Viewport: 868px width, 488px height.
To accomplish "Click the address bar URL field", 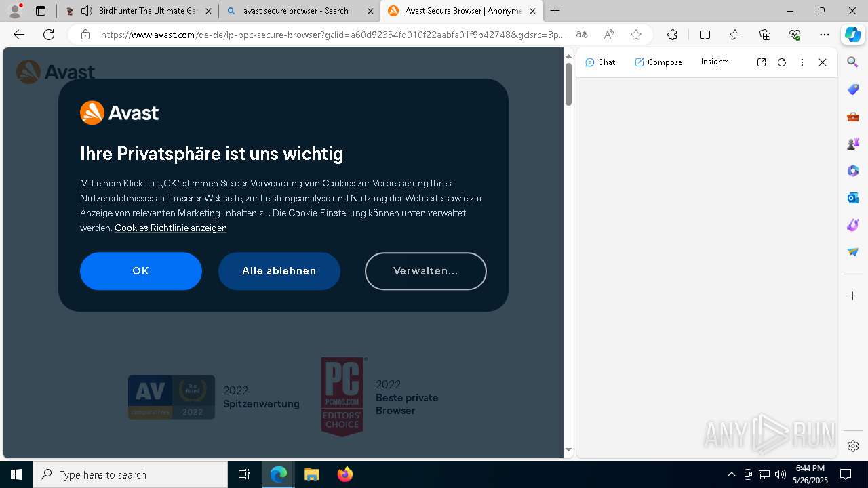I will (x=334, y=35).
